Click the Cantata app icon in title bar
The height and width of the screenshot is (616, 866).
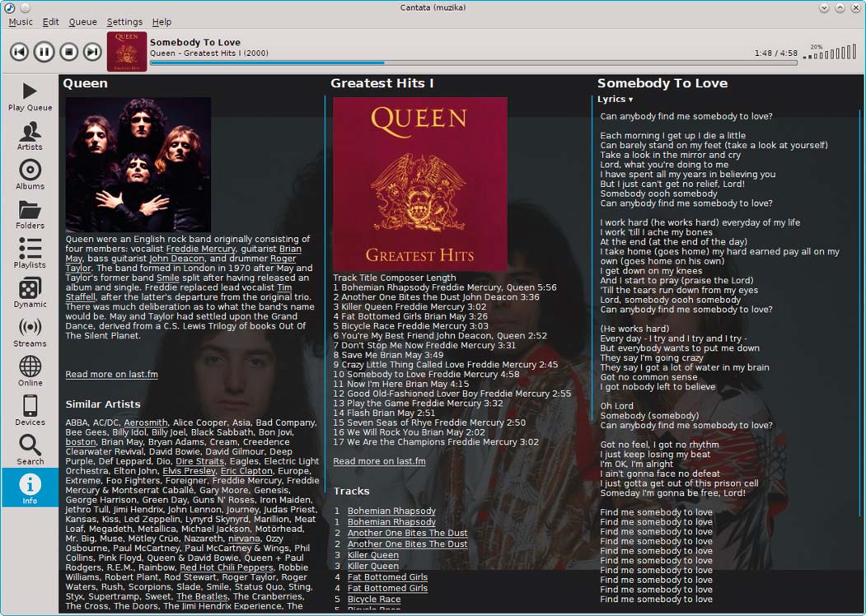pos(9,7)
